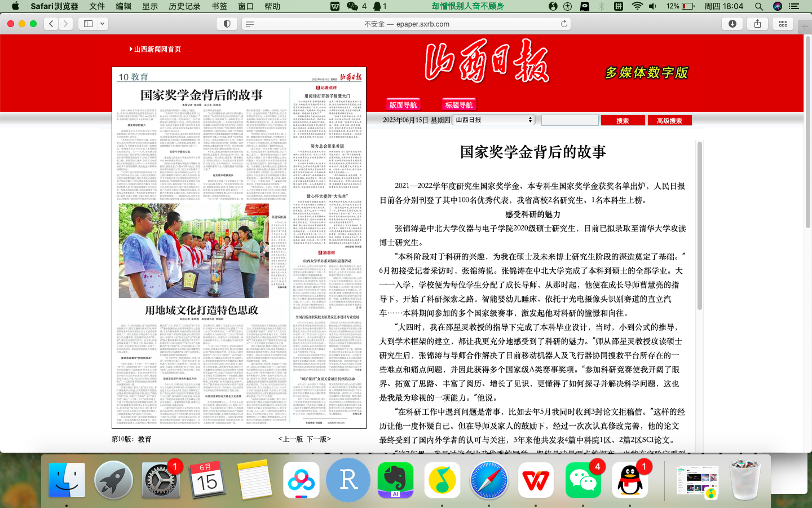Click the search text input field
The height and width of the screenshot is (508, 812).
pos(570,120)
